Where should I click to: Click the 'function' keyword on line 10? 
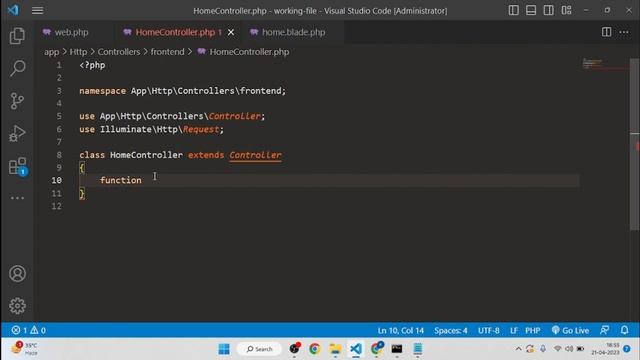[121, 180]
